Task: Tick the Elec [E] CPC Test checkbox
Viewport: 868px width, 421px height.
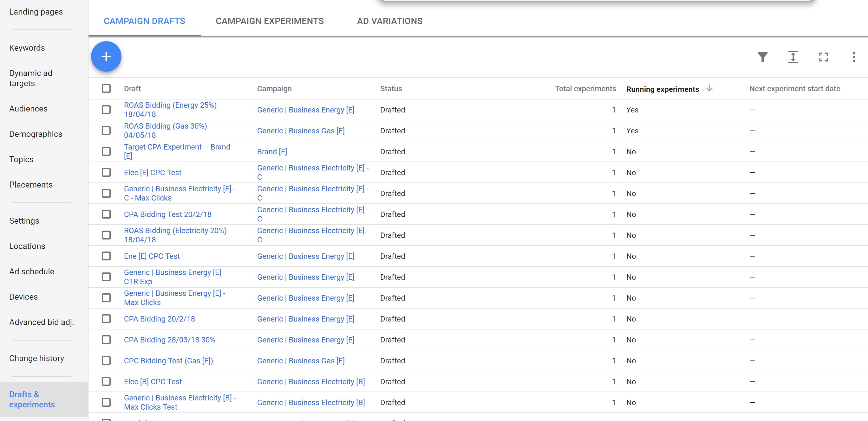Action: (x=106, y=172)
